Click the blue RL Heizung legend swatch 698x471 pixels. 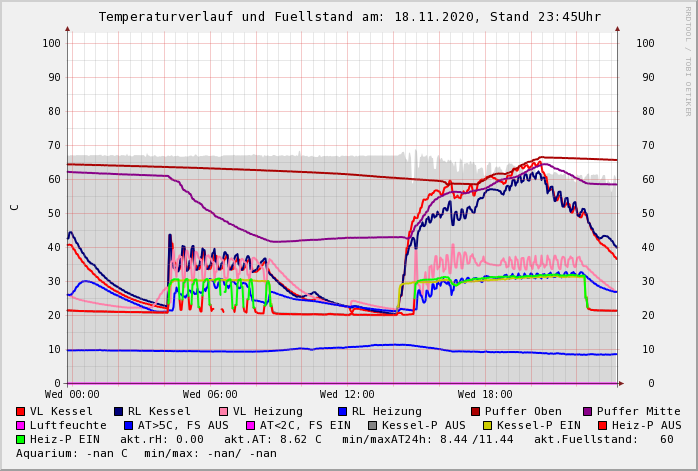pos(343,412)
